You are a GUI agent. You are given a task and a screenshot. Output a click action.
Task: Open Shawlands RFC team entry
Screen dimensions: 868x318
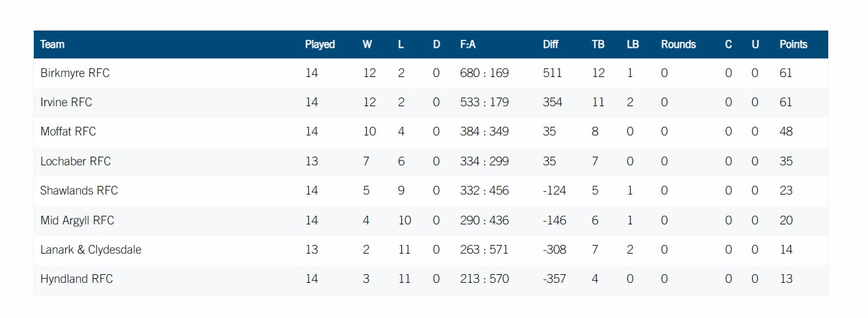coord(79,191)
